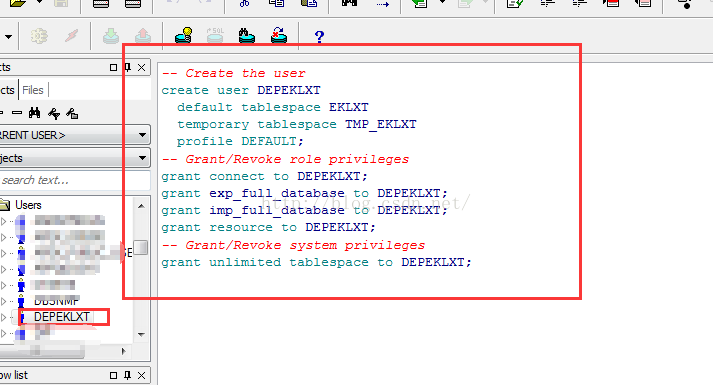Click 'grant connect to DEPEKLXT;' line
The image size is (713, 385).
[x=264, y=176]
